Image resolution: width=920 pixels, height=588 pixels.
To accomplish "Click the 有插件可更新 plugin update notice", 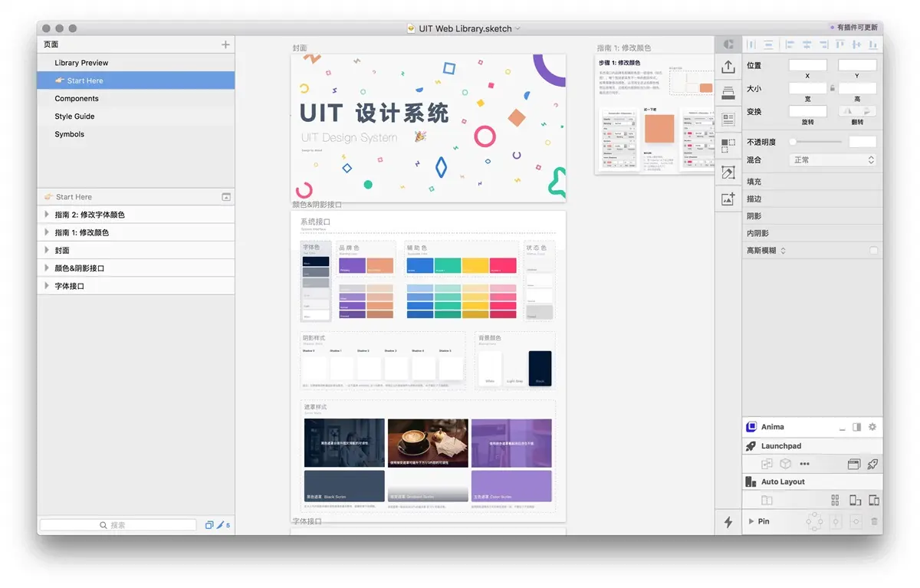I will [x=854, y=28].
